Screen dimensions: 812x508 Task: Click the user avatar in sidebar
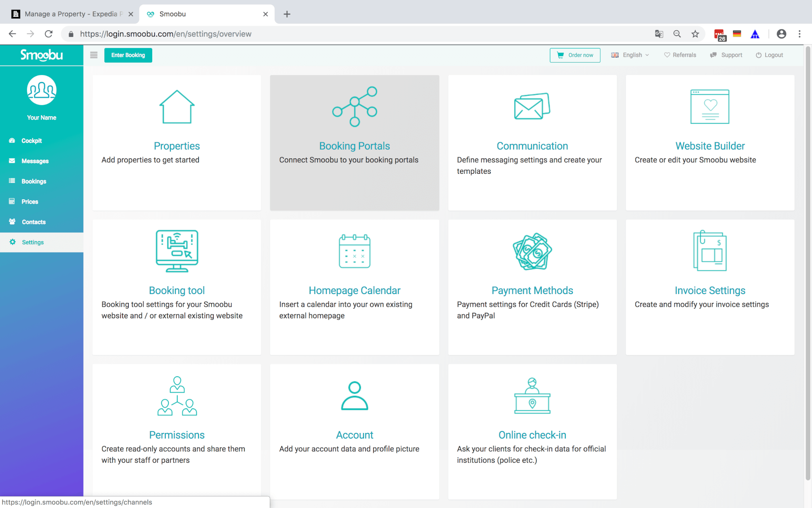click(42, 90)
